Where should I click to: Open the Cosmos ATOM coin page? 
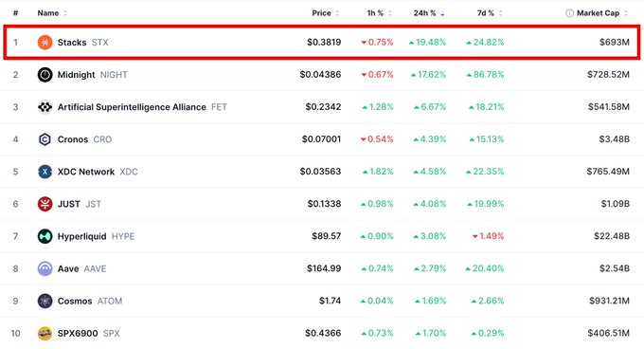(x=90, y=301)
